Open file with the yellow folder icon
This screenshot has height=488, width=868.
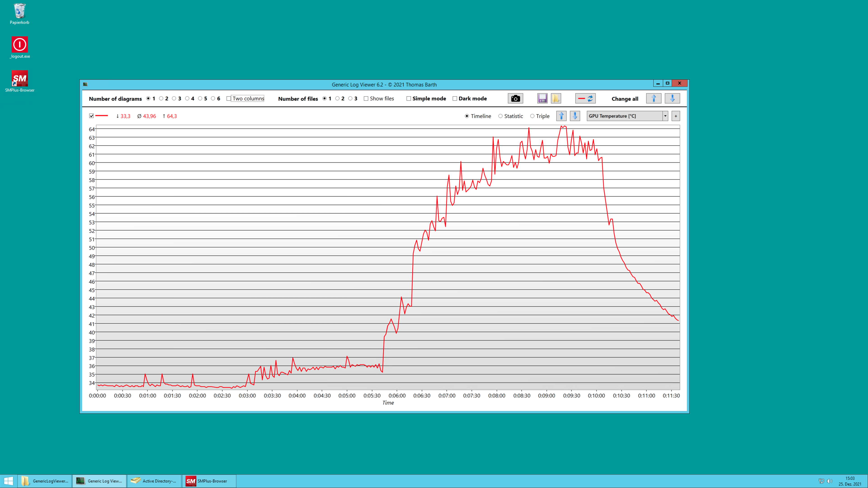click(x=556, y=98)
